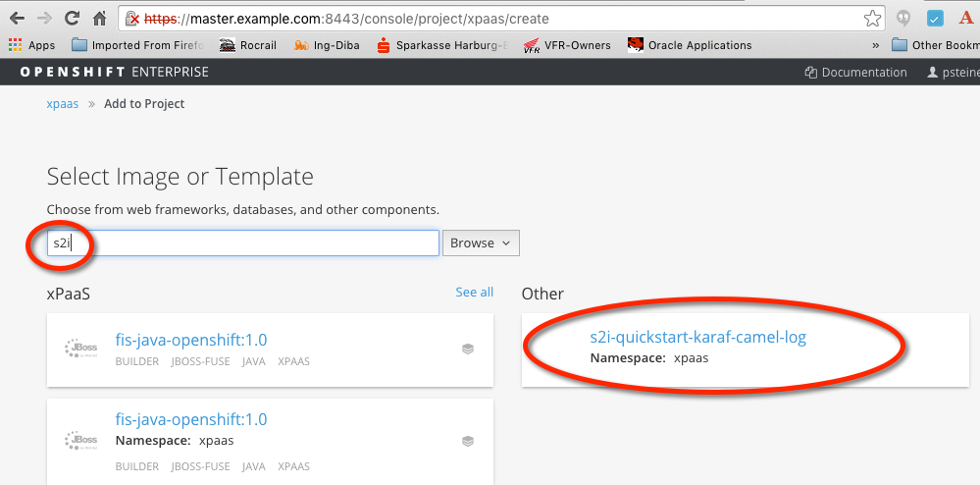
Task: Select fis-java-openshift:1.0 with Namespace xpaas
Action: pyautogui.click(x=191, y=419)
